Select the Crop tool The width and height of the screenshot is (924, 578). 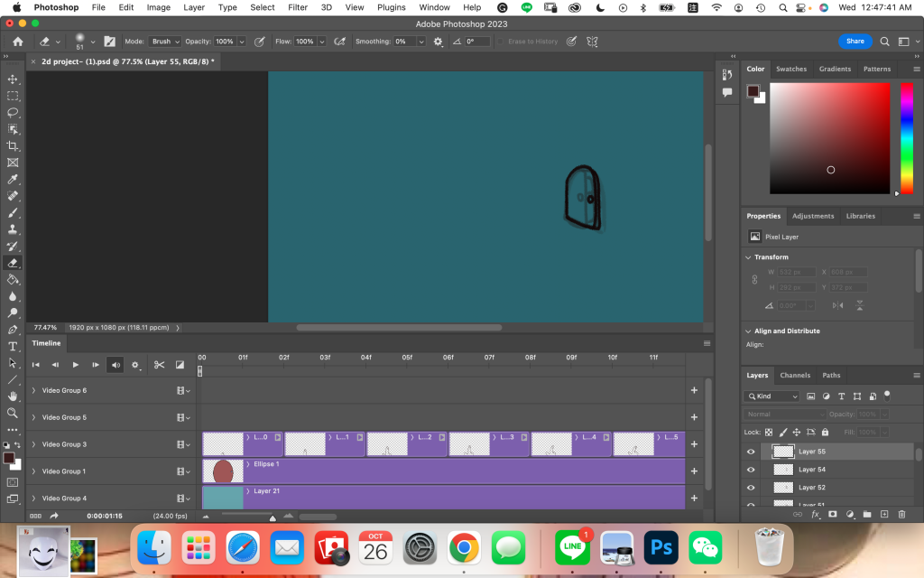click(x=13, y=146)
